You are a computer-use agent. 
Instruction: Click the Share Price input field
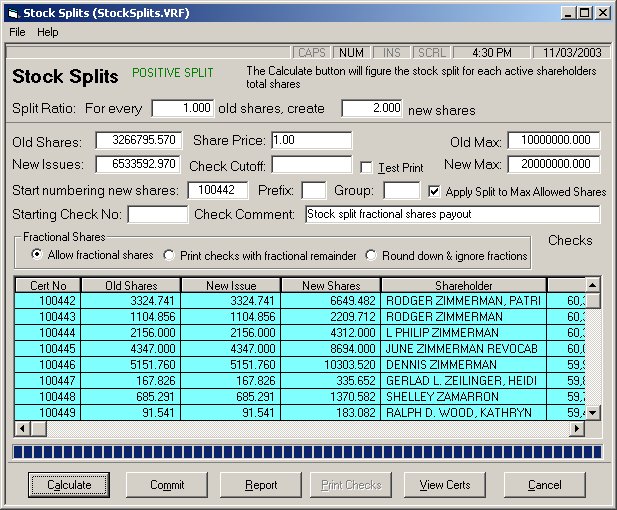[311, 140]
